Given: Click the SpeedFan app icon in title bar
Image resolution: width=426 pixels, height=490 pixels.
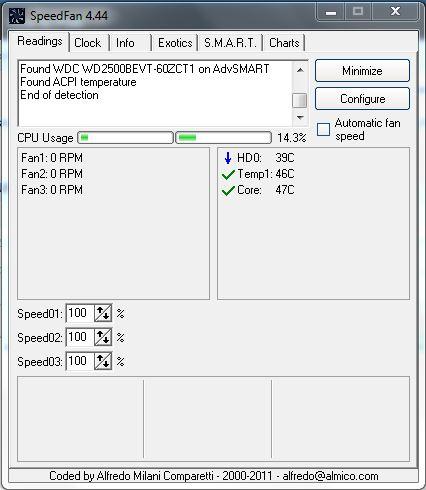Looking at the screenshot, I should coord(17,16).
